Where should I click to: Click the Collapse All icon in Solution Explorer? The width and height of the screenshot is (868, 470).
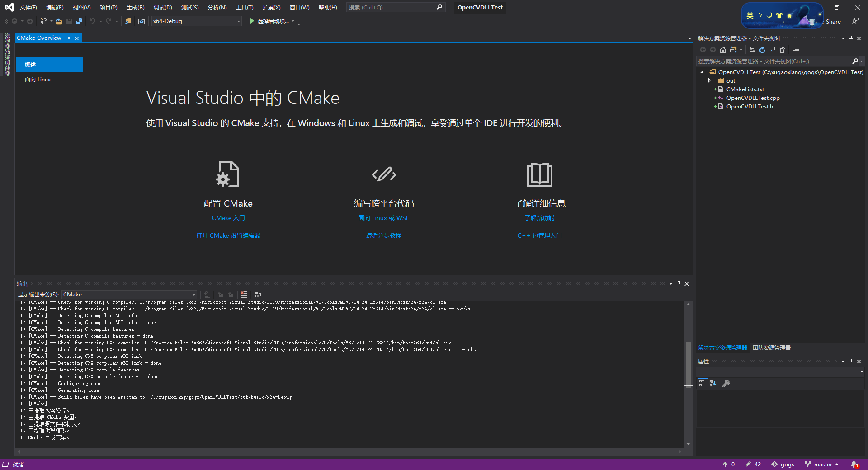click(772, 50)
